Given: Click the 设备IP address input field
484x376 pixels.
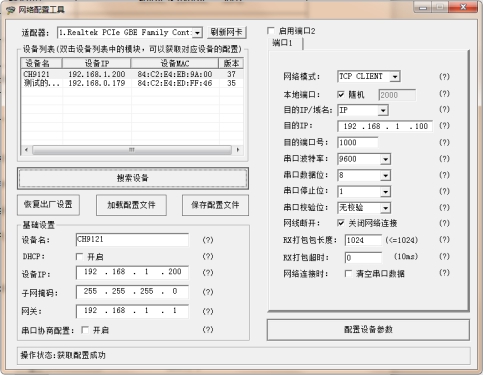Looking at the screenshot, I should tap(132, 272).
